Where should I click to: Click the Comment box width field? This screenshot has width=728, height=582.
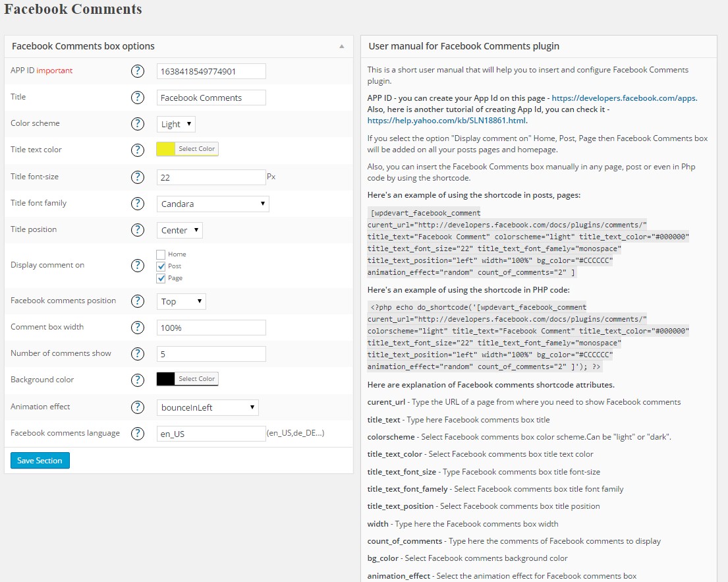(x=211, y=328)
